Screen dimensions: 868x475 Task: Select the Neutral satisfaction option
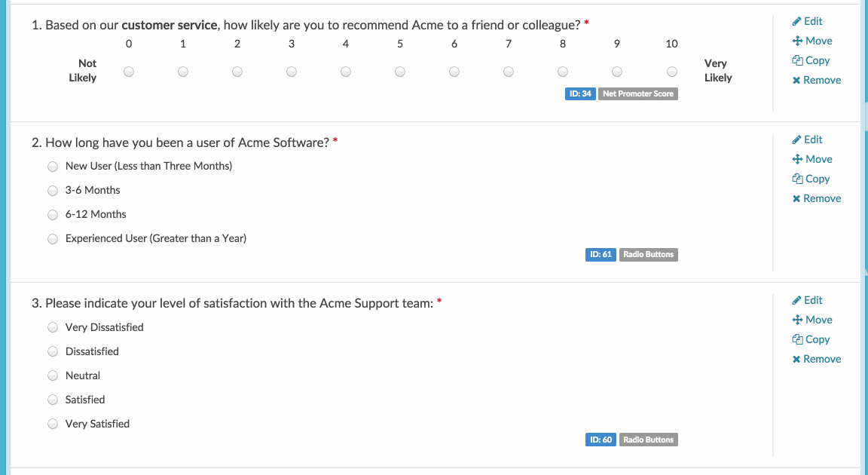tap(53, 376)
